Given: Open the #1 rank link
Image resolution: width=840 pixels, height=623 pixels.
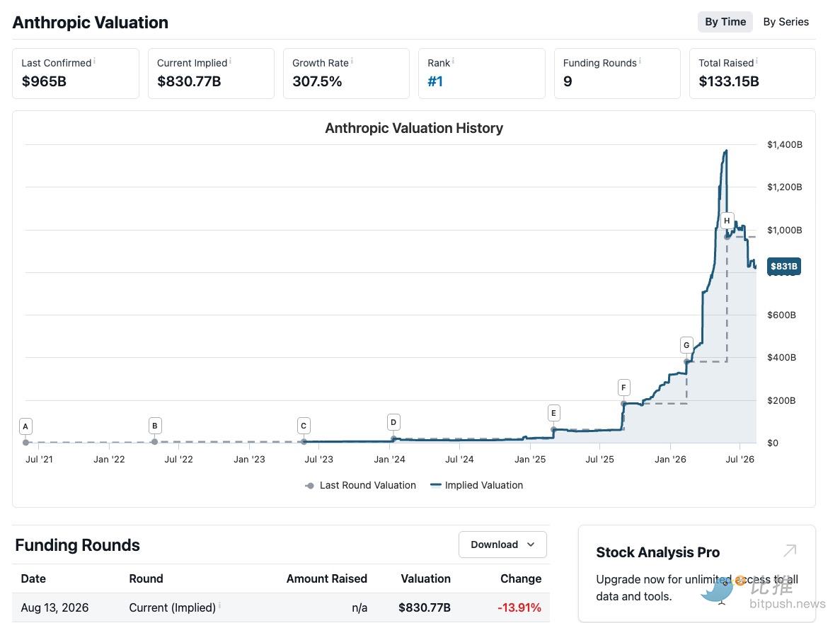Looking at the screenshot, I should (x=435, y=81).
